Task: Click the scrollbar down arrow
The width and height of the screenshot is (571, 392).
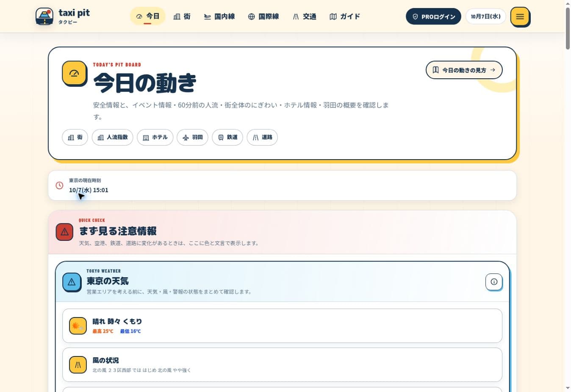Action: pos(568,388)
